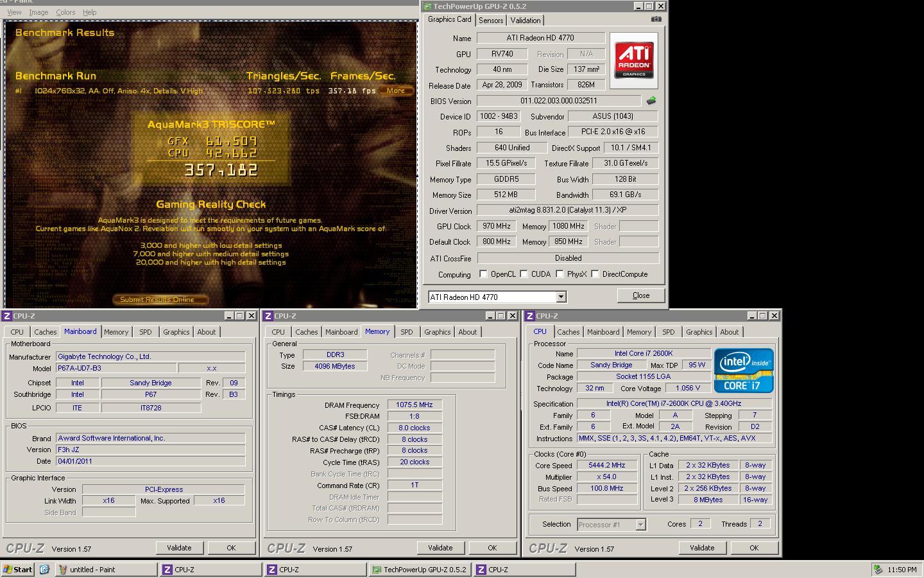Enable the OpenCL checkbox
Viewport: 924px width, 578px height.
(x=483, y=274)
